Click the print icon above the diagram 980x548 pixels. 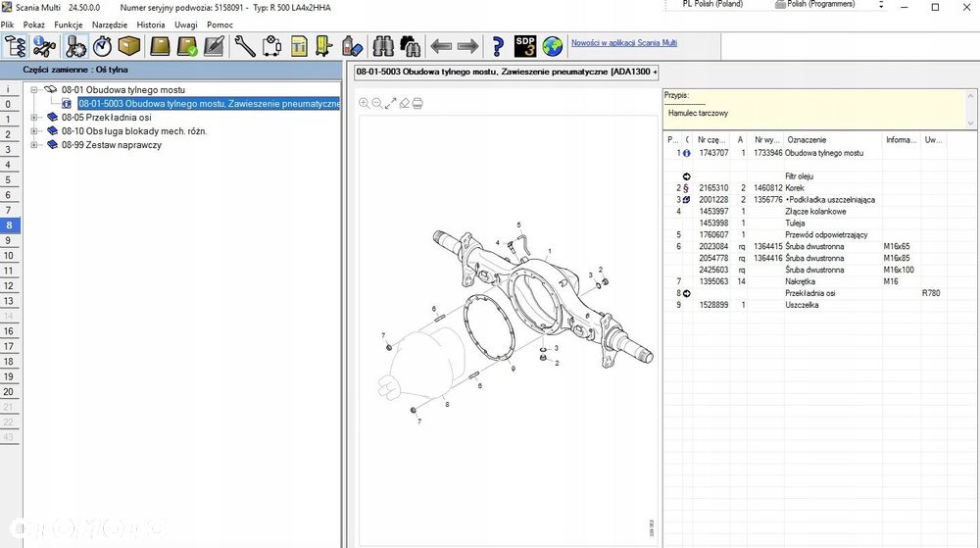point(417,103)
